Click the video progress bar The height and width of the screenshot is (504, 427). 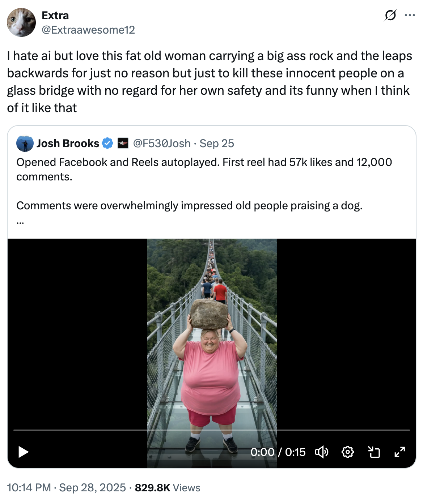[211, 430]
